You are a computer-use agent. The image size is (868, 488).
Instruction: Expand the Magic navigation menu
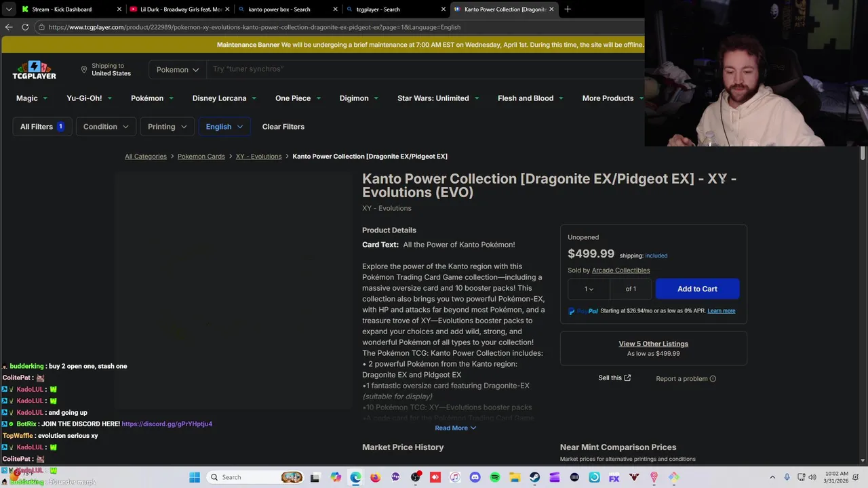32,98
